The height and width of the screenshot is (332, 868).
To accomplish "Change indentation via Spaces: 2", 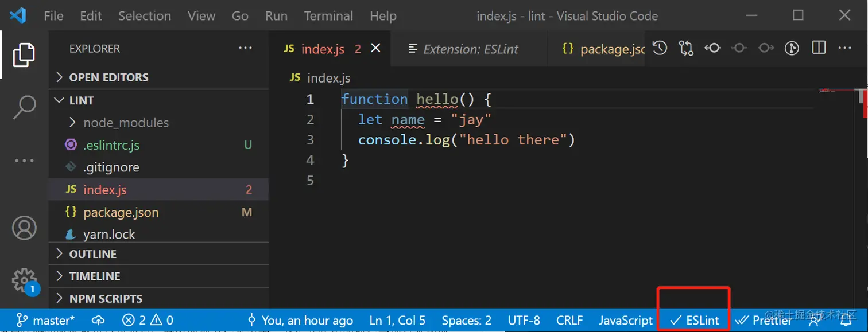I will click(467, 321).
